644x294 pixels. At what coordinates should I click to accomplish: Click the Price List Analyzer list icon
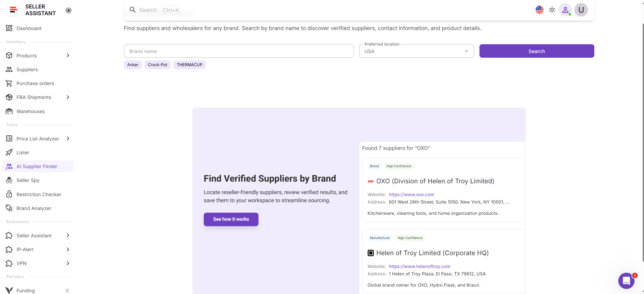pyautogui.click(x=9, y=138)
